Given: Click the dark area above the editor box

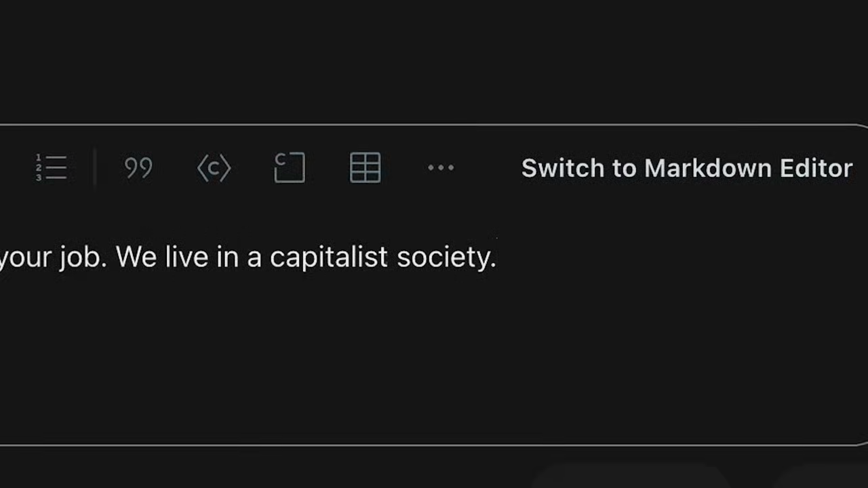Looking at the screenshot, I should (434, 61).
